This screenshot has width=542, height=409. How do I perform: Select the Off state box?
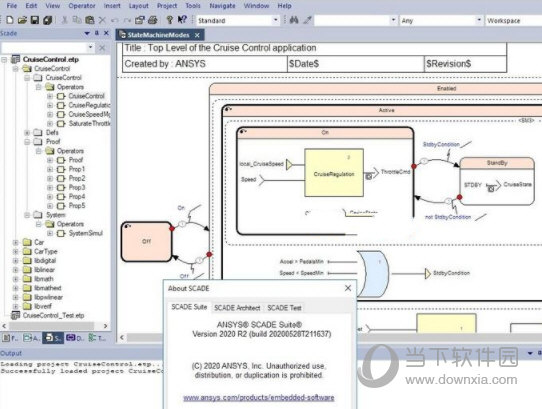(x=147, y=241)
